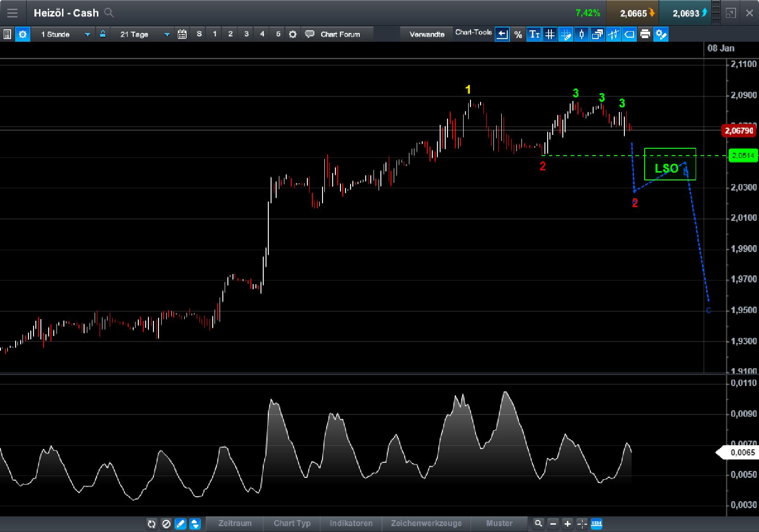
Task: Toggle the grid display icon
Action: (x=550, y=34)
